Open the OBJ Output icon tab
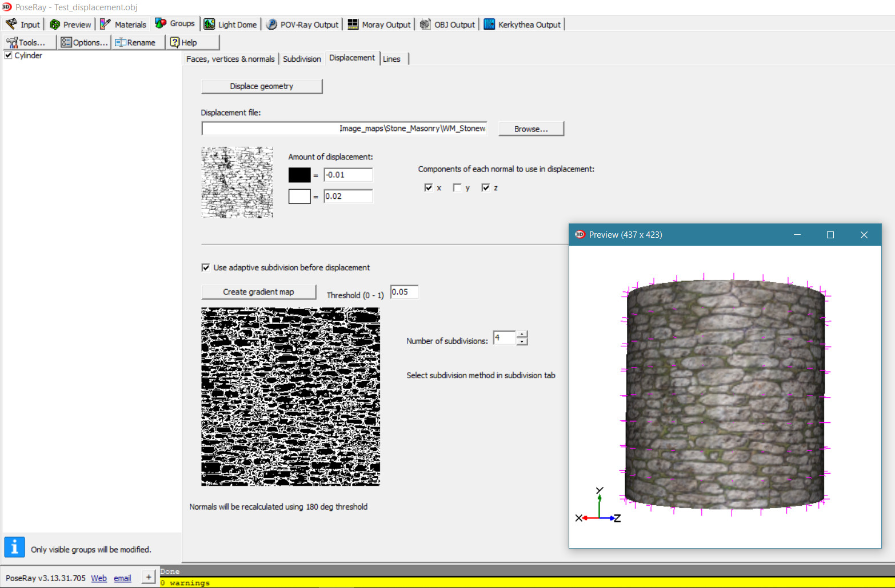Image resolution: width=895 pixels, height=588 pixels. click(425, 24)
